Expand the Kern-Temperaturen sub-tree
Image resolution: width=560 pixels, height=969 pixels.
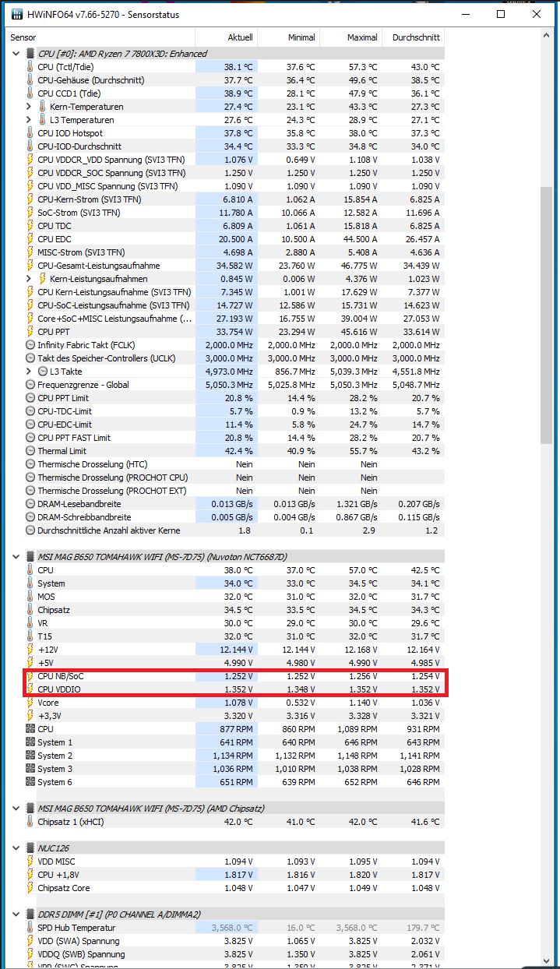[30, 107]
